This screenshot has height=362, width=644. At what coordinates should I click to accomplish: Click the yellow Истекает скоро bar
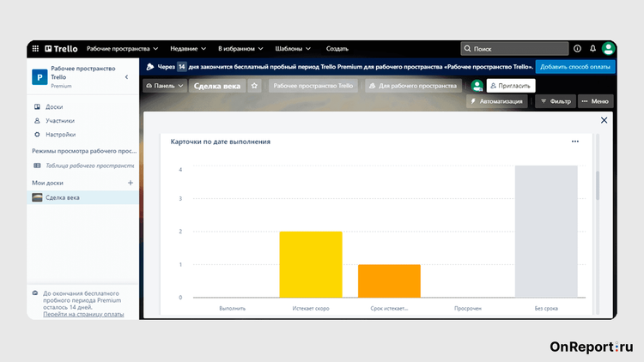tap(311, 264)
